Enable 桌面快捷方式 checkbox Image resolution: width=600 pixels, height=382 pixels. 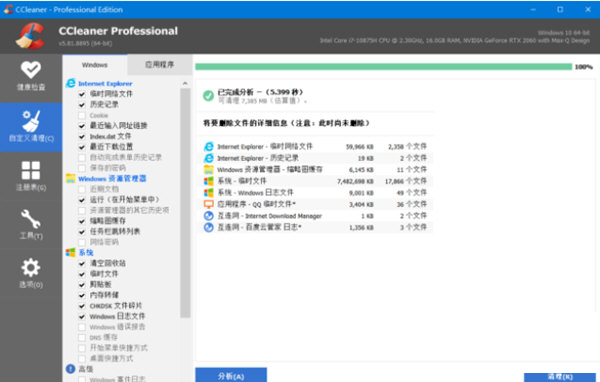point(82,359)
